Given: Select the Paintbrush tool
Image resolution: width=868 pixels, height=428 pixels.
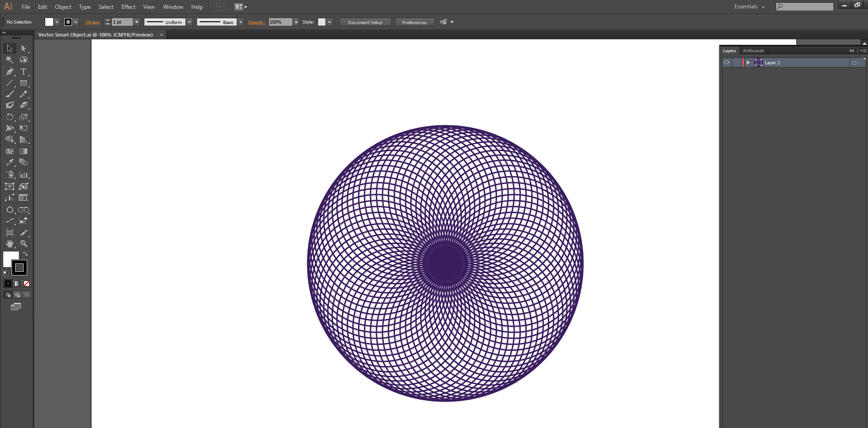Looking at the screenshot, I should (10, 94).
